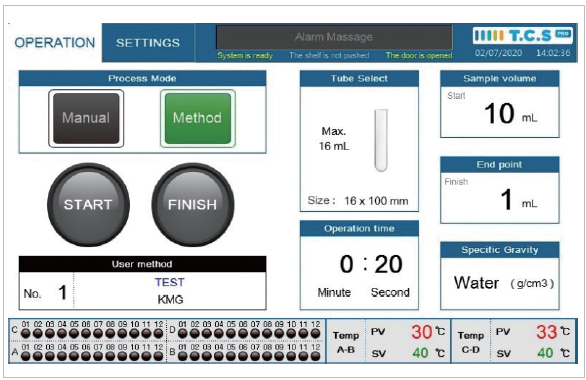Switch process mode to Manual
The image size is (586, 380).
[86, 118]
